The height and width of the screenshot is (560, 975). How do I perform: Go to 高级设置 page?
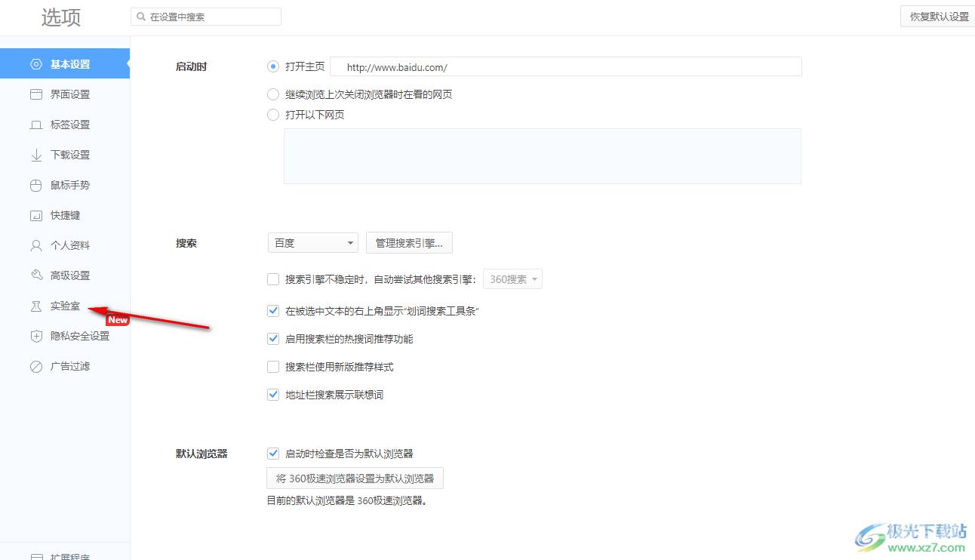click(x=65, y=275)
